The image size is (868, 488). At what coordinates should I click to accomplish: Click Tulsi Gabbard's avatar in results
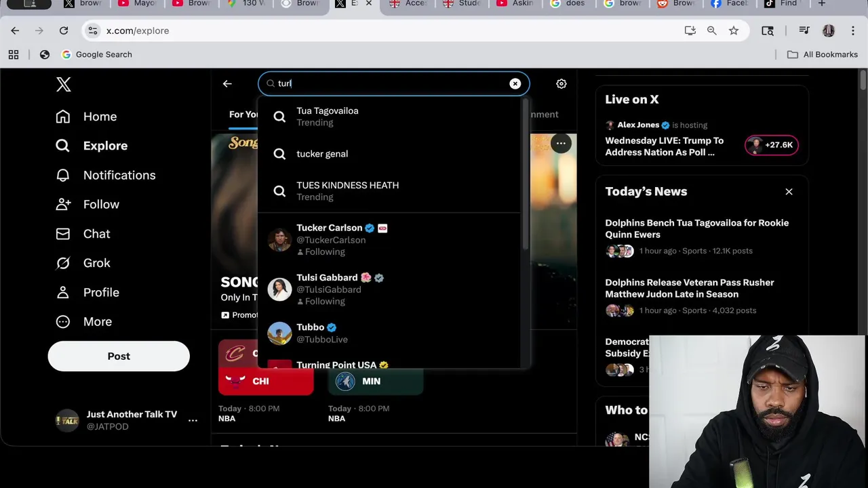pyautogui.click(x=279, y=289)
